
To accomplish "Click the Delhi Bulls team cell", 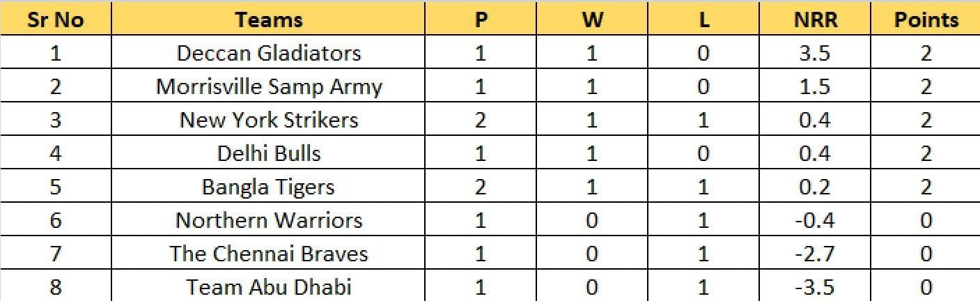I will click(x=268, y=153).
